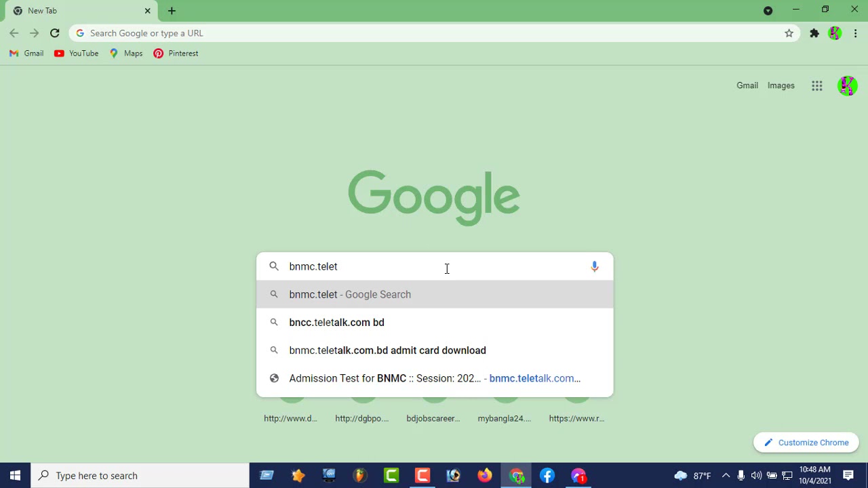The image size is (868, 488).
Task: Open the YouTube bookmark
Action: click(76, 54)
